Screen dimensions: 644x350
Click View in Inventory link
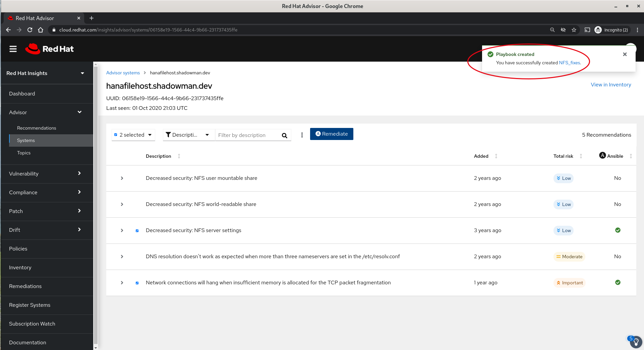click(x=611, y=85)
